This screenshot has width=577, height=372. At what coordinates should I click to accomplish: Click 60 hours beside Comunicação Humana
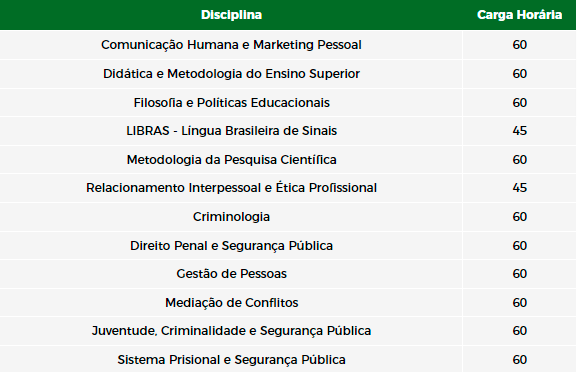(x=520, y=45)
